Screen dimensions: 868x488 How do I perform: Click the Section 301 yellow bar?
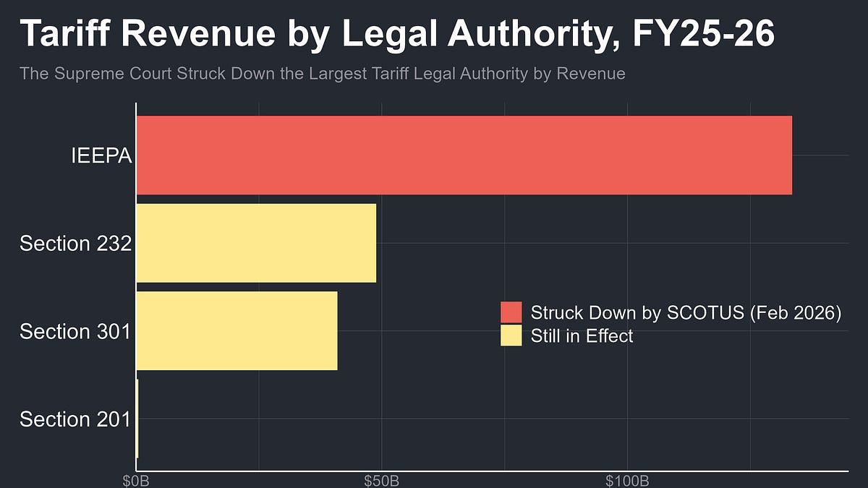pyautogui.click(x=237, y=330)
